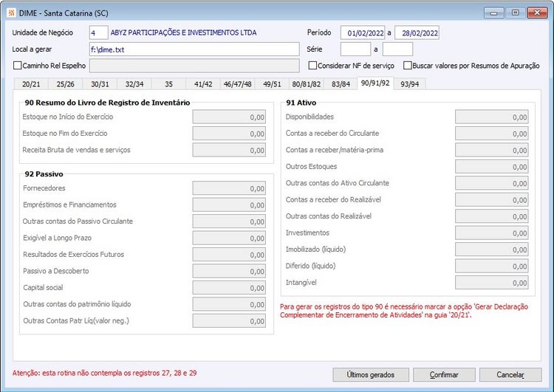
Task: Select the 83/84 tab
Action: click(x=341, y=84)
